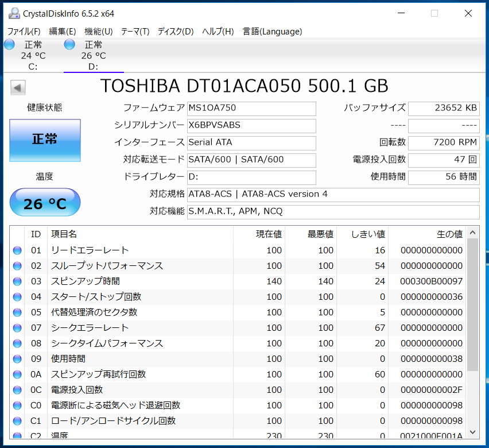Screen dimensions: 489x448
Task: Close the CrystalDiskInfo window
Action: coord(468,13)
